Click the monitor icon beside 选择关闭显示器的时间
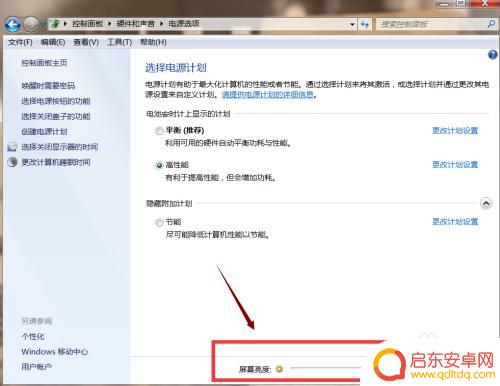This screenshot has width=500, height=386. point(12,147)
